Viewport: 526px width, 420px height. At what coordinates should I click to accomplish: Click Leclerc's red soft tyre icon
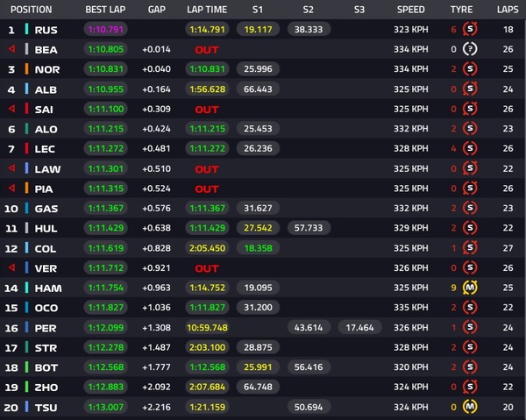pos(470,149)
